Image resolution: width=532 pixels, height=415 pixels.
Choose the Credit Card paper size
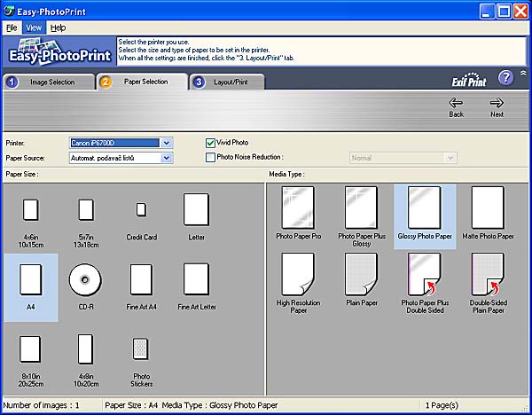pyautogui.click(x=141, y=210)
